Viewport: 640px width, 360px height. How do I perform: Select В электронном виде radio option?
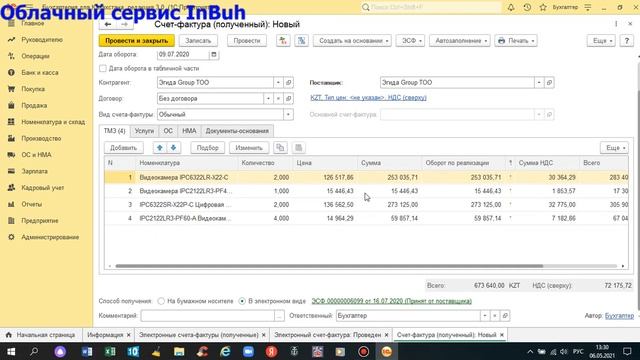[x=242, y=301]
